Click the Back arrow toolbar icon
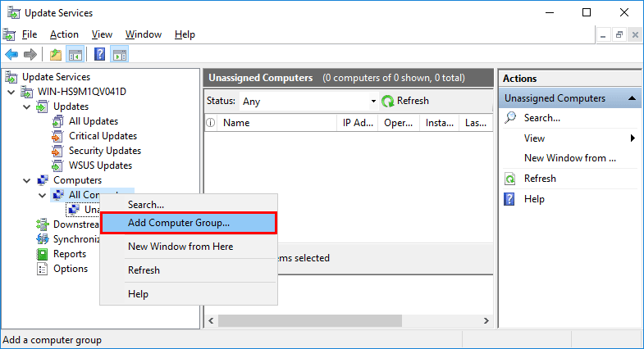Screen dimensions: 644x349 [x=11, y=54]
